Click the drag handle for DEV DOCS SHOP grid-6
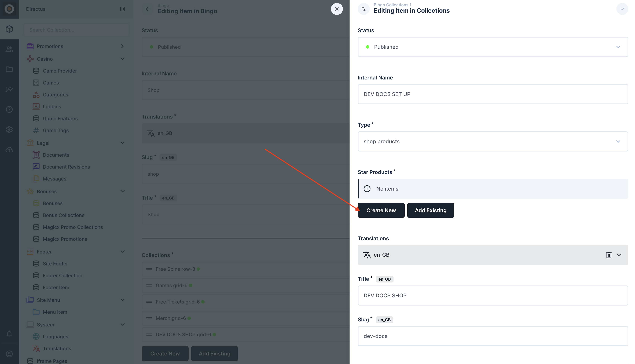Image resolution: width=635 pixels, height=364 pixels. tap(149, 335)
